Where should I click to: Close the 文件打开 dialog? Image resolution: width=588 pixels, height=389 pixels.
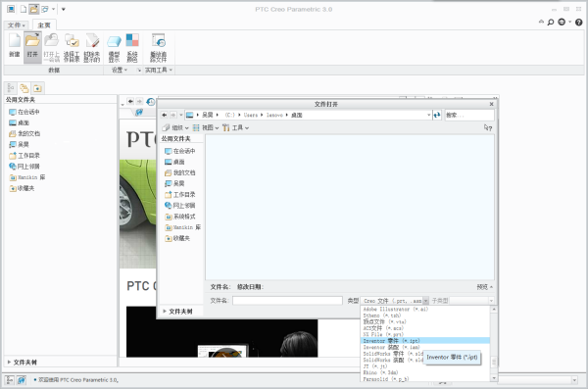pos(491,104)
